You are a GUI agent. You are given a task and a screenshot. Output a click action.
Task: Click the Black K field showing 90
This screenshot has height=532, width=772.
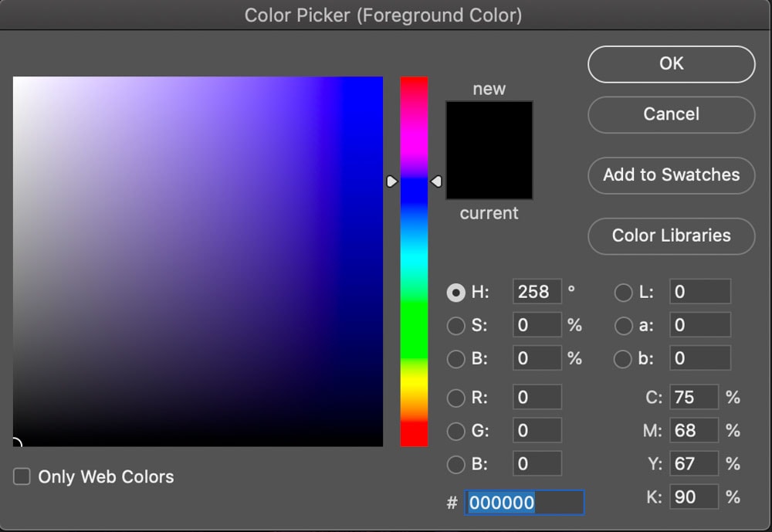point(694,496)
